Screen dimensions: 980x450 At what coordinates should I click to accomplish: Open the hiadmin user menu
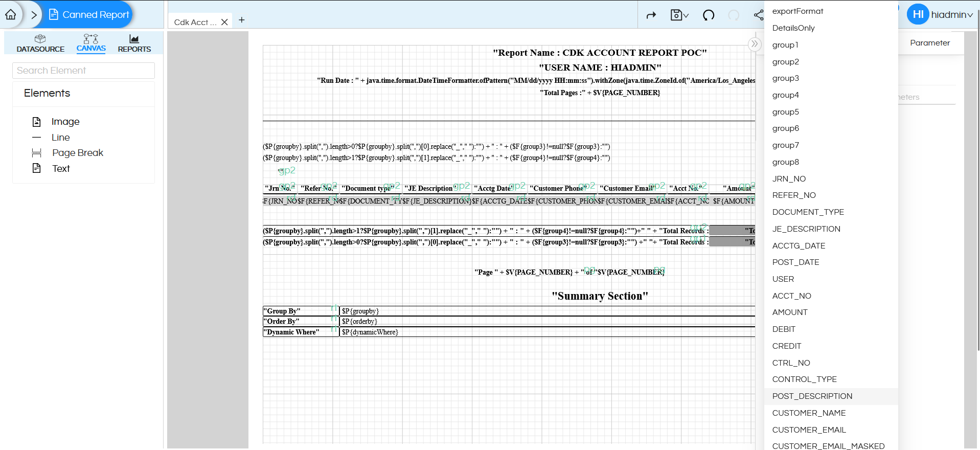click(952, 15)
